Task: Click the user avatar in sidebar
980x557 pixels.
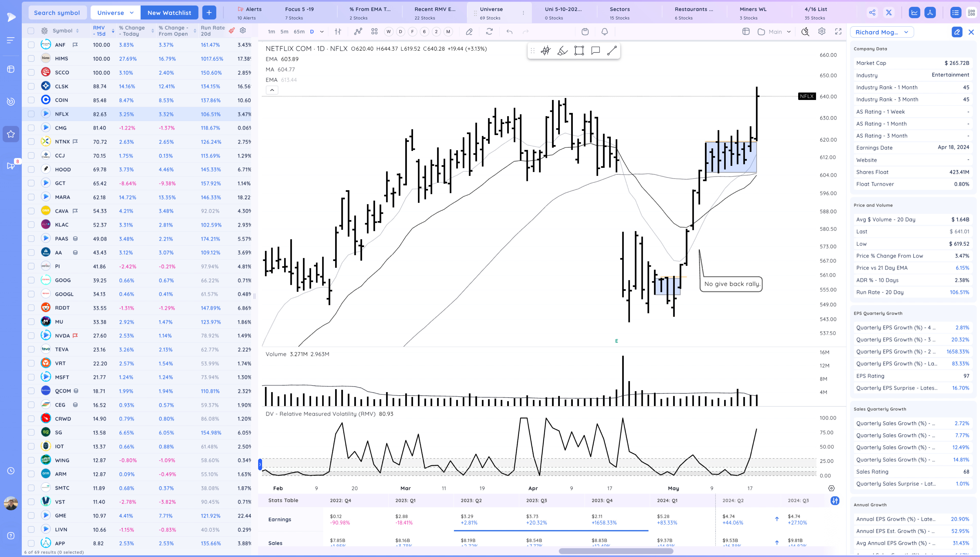Action: point(11,503)
